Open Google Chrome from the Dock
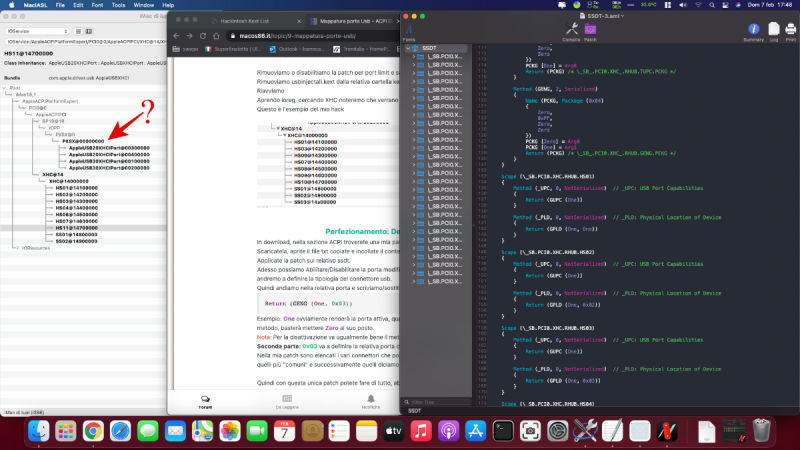This screenshot has width=800, height=450. click(x=92, y=431)
